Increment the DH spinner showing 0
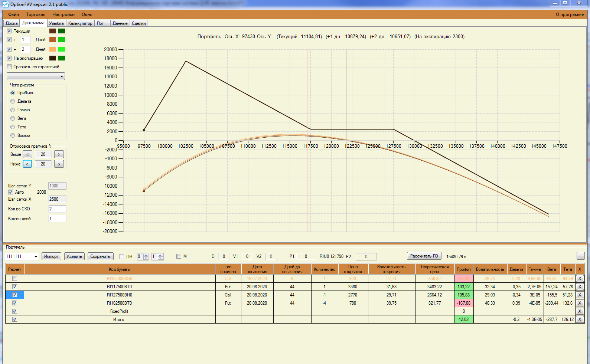 146,255
